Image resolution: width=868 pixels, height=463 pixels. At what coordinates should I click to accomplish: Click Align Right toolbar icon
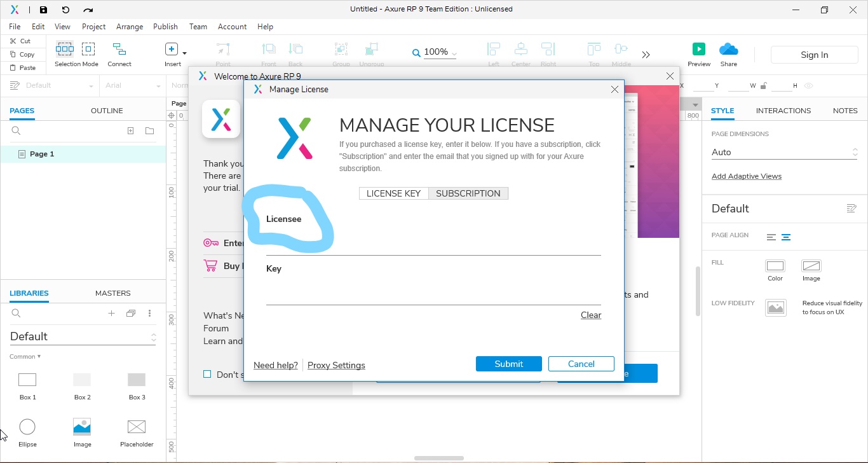548,49
